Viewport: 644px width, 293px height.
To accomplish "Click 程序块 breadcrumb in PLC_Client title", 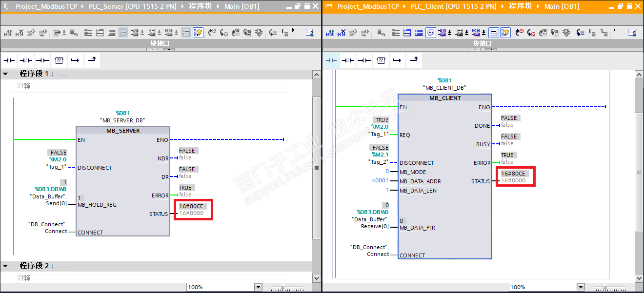I will (520, 6).
